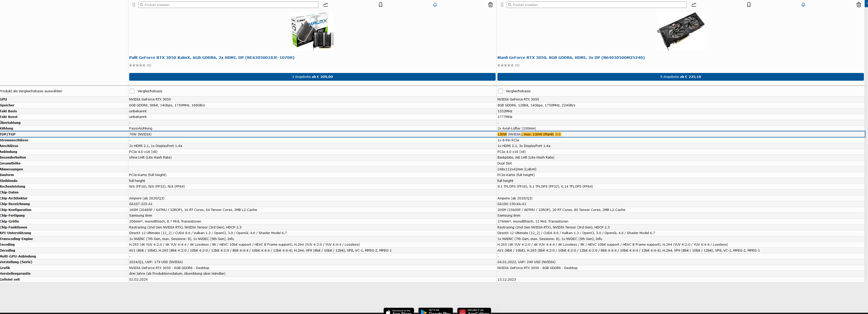868x314 pixels.
Task: Open Palit GeForce RTX 3050 KalmX title link
Action: pyautogui.click(x=212, y=58)
